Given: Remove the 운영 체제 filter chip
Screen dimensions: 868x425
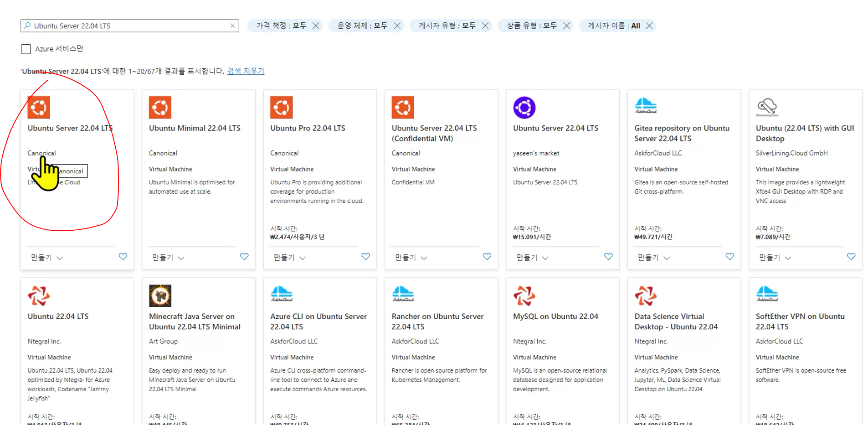Looking at the screenshot, I should pos(397,26).
